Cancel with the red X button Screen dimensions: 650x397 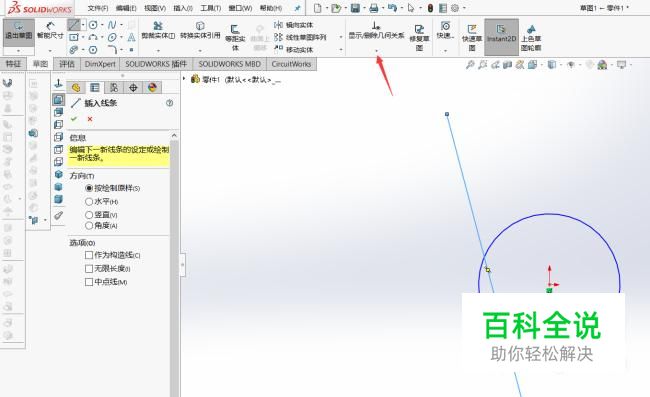90,119
